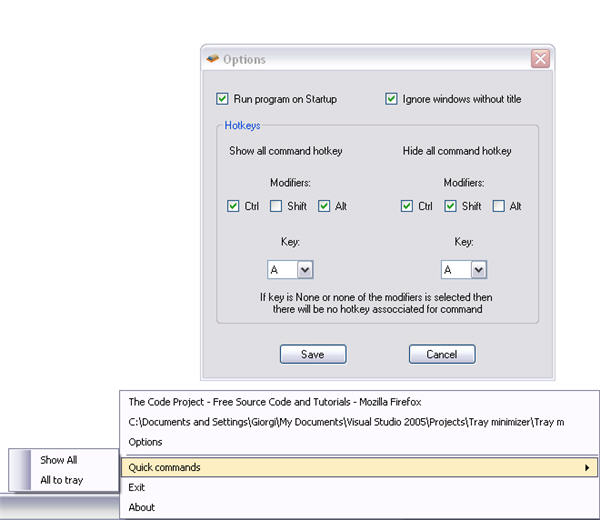Uncheck Alt modifier for Show all hotkey
The image size is (600, 520).
click(x=324, y=206)
